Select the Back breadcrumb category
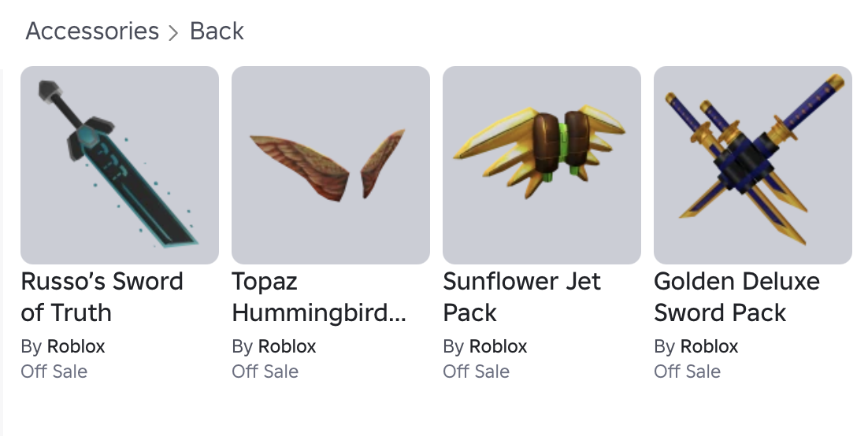868x436 pixels. click(217, 31)
